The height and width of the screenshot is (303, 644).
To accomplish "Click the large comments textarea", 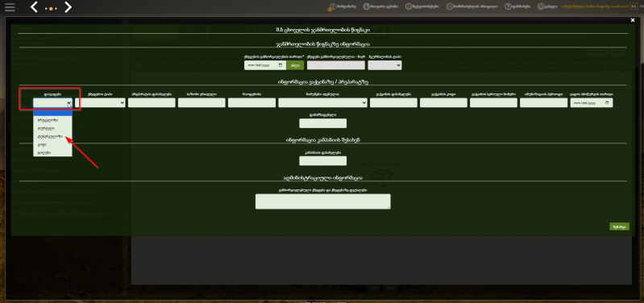I will (323, 201).
